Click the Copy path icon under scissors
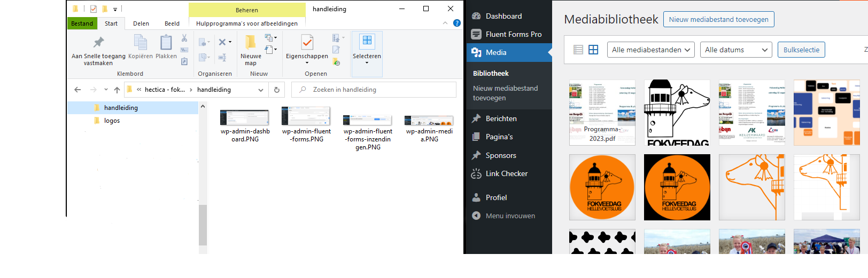The height and width of the screenshot is (278, 868). coord(184,50)
